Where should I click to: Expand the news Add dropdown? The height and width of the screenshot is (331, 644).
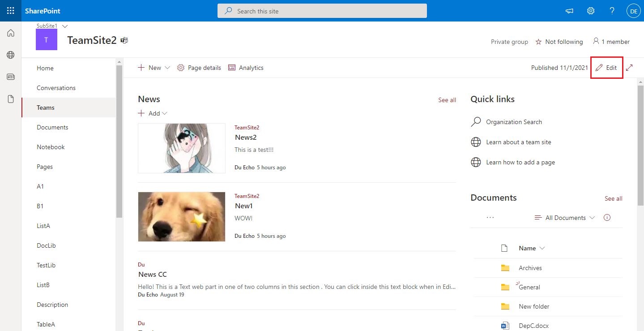coord(153,113)
